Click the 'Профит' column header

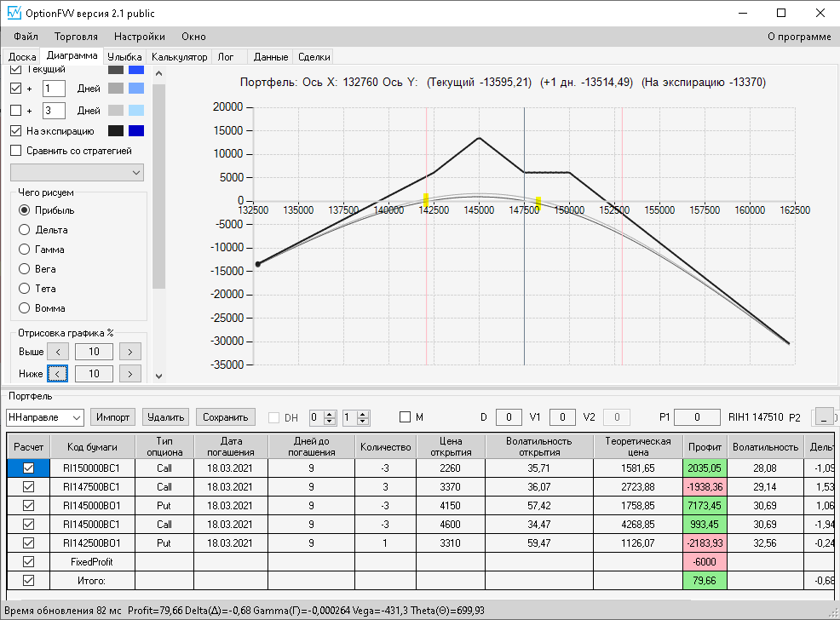(705, 446)
